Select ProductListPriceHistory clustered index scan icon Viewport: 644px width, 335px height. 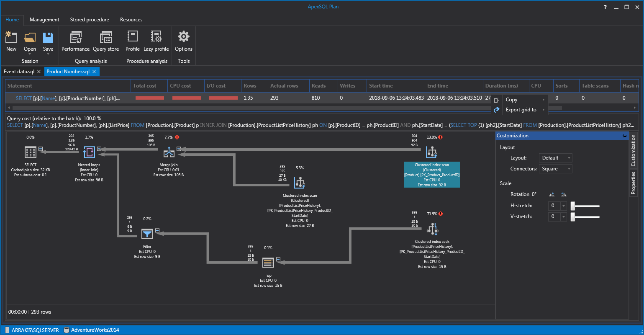pos(300,183)
